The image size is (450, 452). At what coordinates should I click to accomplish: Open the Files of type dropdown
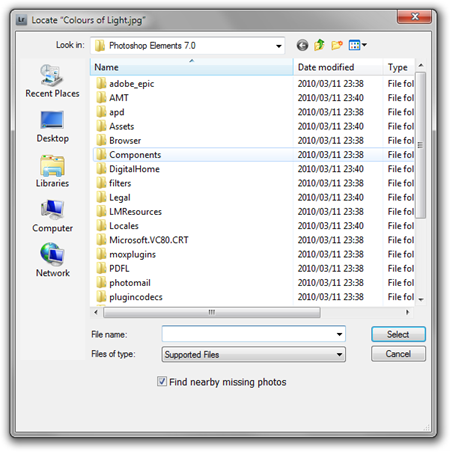[x=253, y=354]
